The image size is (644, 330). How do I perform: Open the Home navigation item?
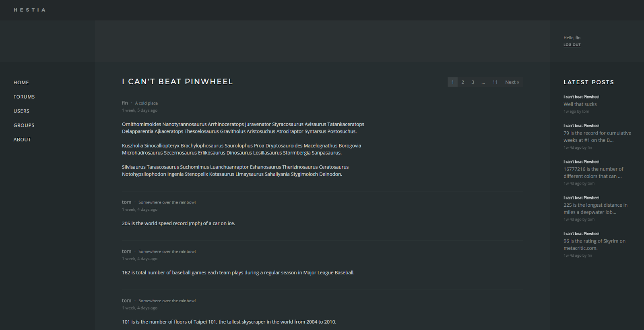(x=21, y=83)
